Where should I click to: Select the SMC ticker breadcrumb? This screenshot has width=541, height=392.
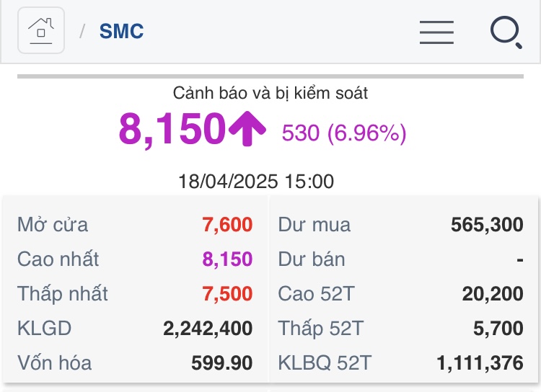(121, 32)
